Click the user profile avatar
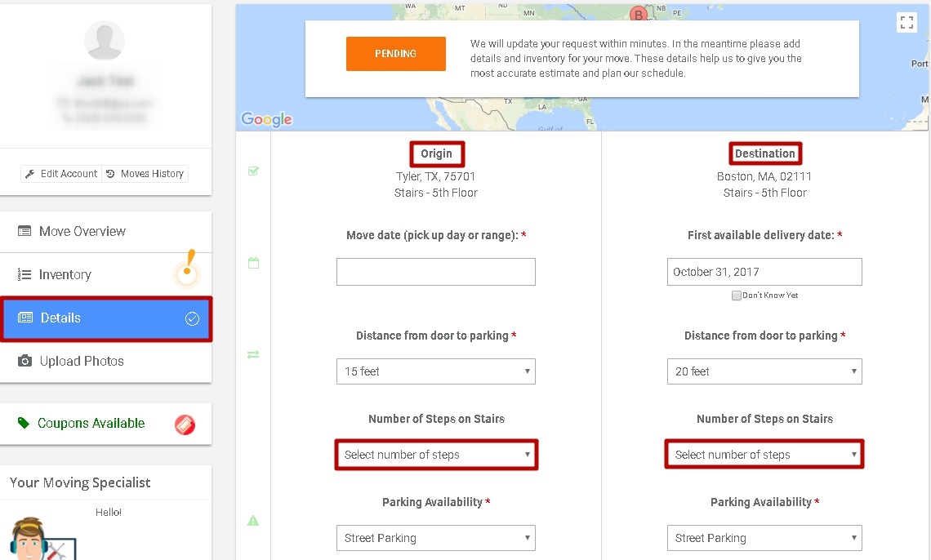931x560 pixels. tap(105, 40)
